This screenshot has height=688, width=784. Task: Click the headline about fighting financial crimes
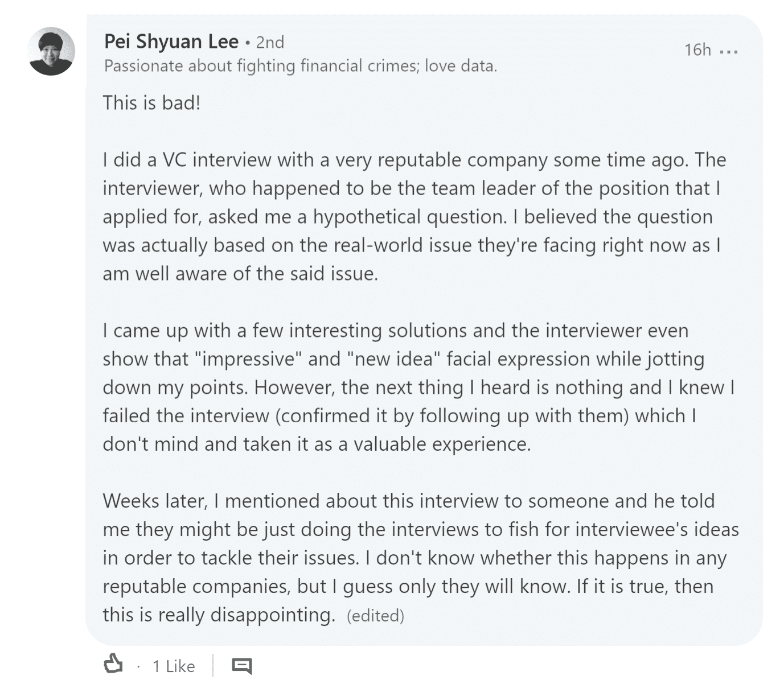click(301, 66)
